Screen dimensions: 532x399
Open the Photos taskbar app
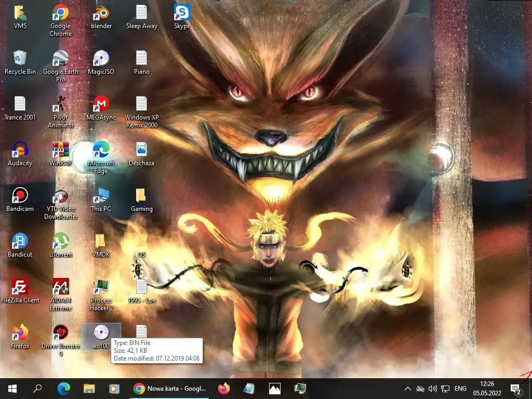click(274, 389)
